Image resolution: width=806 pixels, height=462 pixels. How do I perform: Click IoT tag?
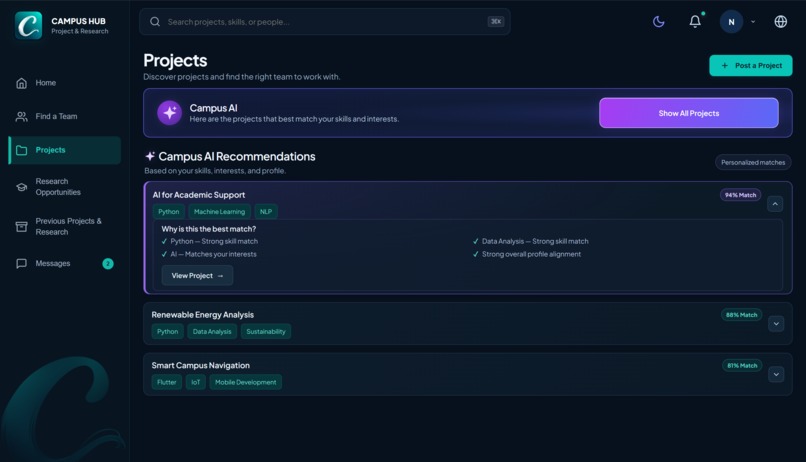(196, 382)
